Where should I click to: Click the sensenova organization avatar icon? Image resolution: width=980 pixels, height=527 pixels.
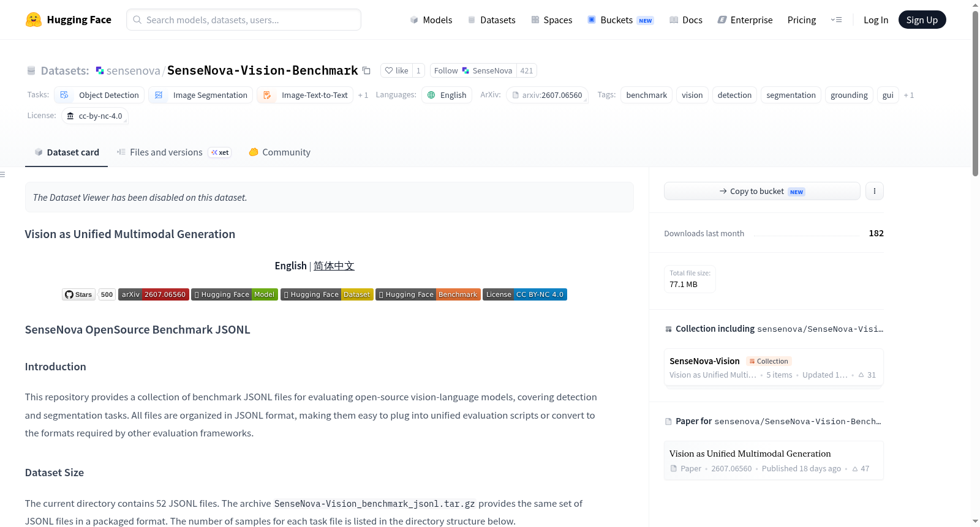pyautogui.click(x=100, y=70)
